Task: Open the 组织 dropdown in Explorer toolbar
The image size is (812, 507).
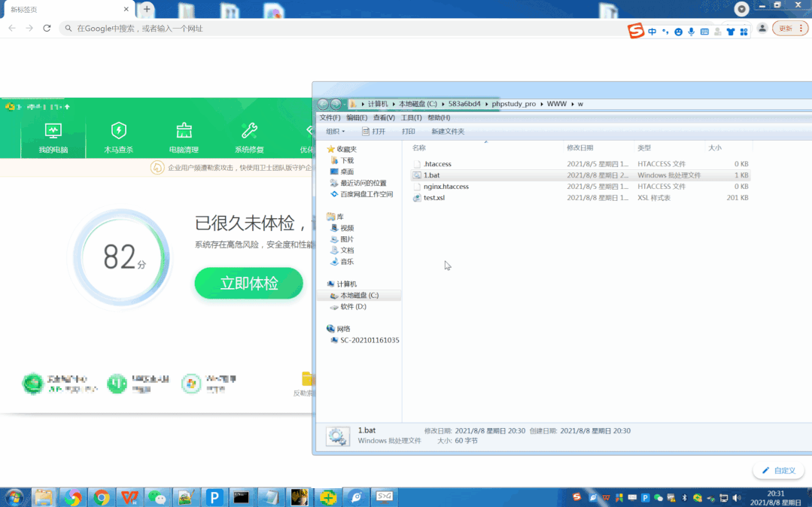Action: point(335,132)
